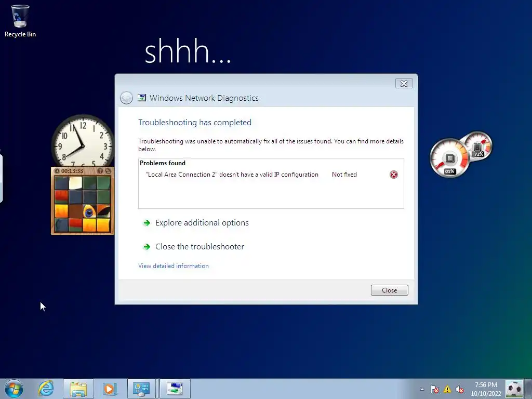
Task: Click the Troubleshooting has completed heading
Action: click(x=195, y=123)
